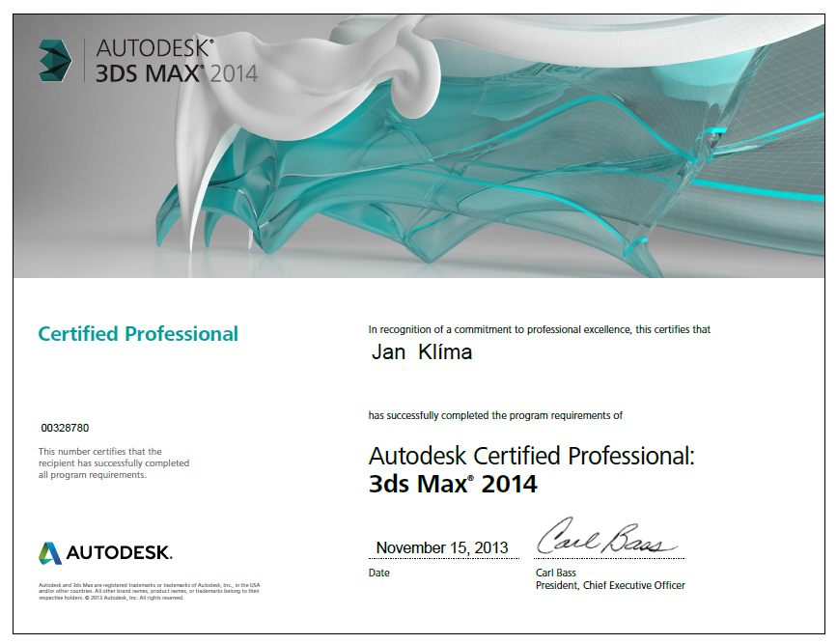The image size is (837, 644).
Task: Click the certificate number 00328780
Action: (x=65, y=428)
